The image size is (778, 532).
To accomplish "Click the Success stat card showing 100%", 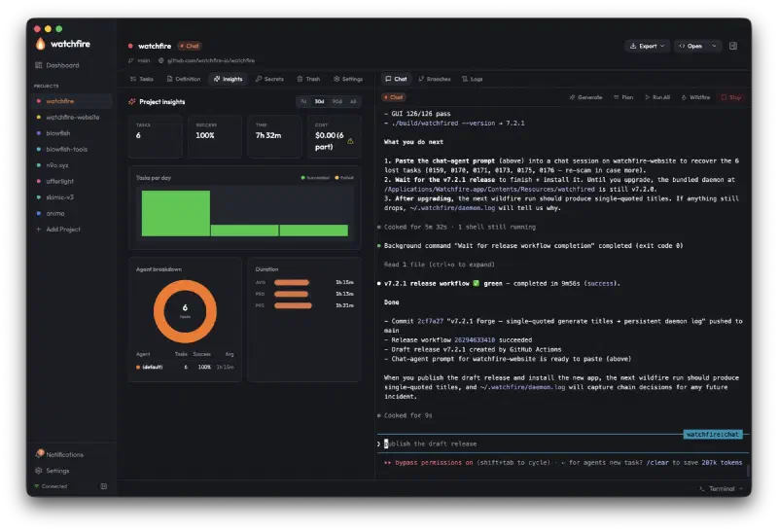I will click(x=215, y=136).
